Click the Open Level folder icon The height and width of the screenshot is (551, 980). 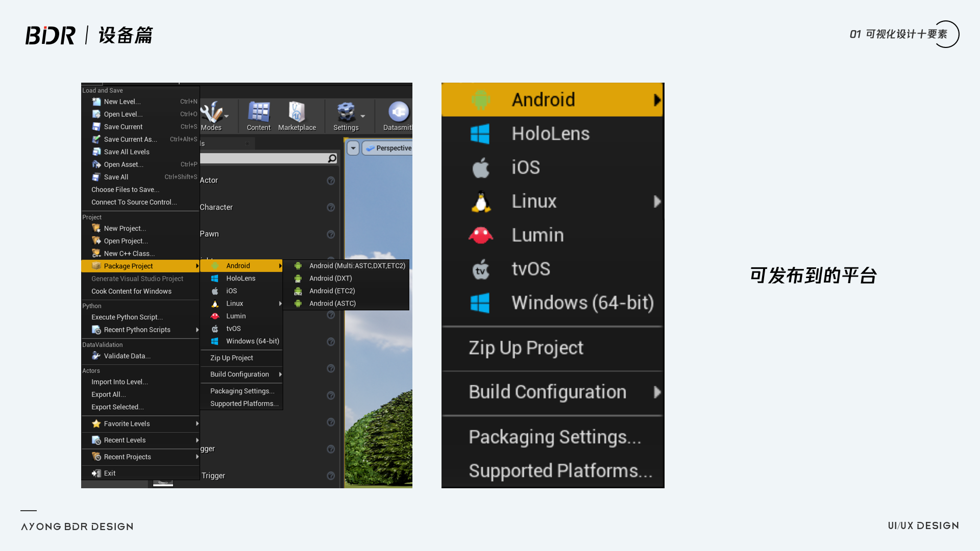click(x=96, y=114)
